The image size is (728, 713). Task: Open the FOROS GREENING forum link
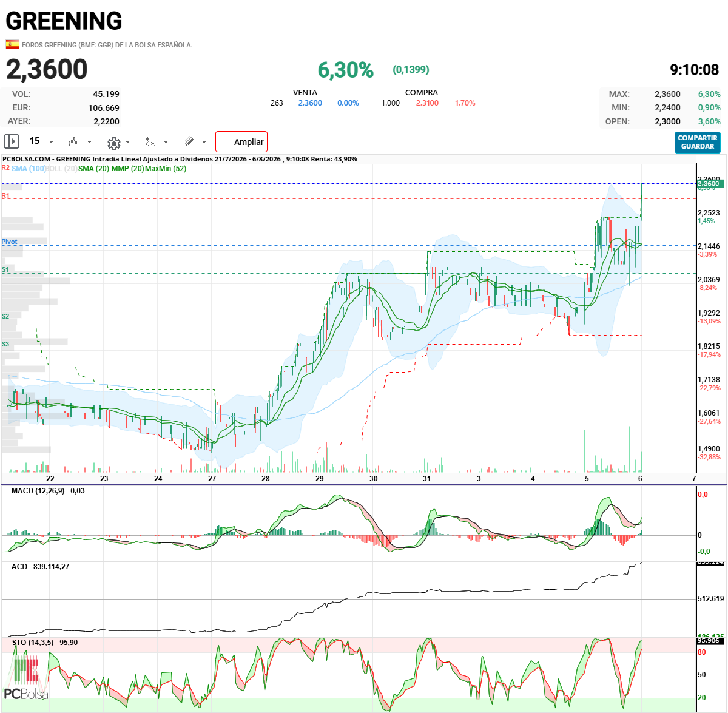point(107,45)
